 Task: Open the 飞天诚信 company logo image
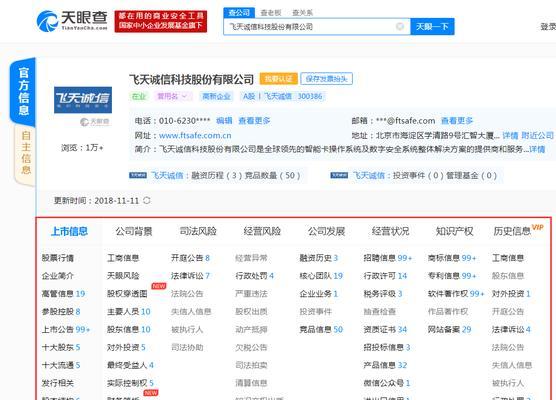83,100
